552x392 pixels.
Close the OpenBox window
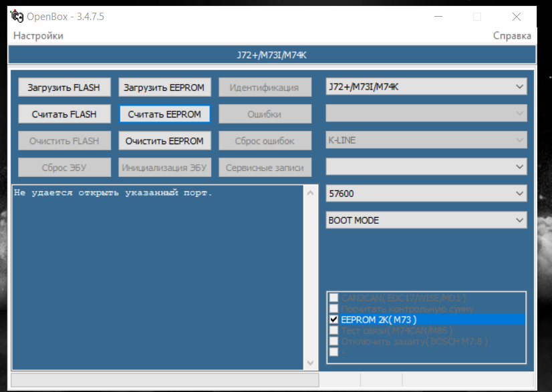click(516, 17)
